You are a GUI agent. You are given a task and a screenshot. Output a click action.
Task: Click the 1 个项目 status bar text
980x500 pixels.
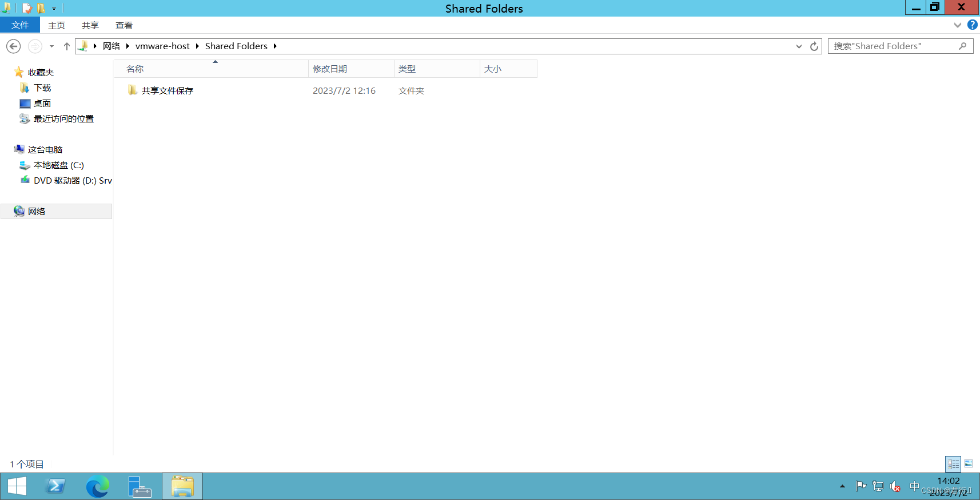click(x=27, y=464)
